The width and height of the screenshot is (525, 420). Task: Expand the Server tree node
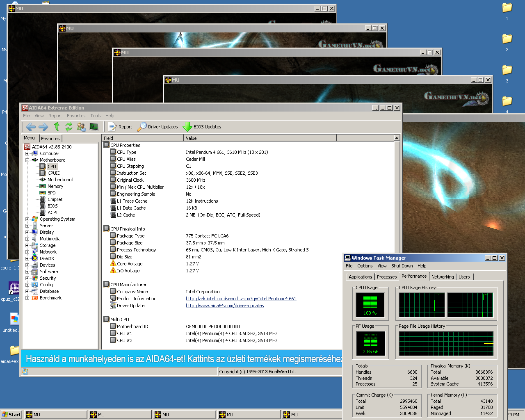click(x=27, y=226)
